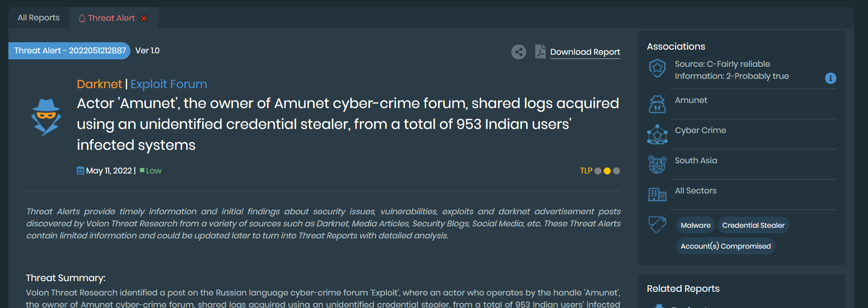This screenshot has width=868, height=308.
Task: Click the tag icon above Malware label
Action: coord(657,225)
